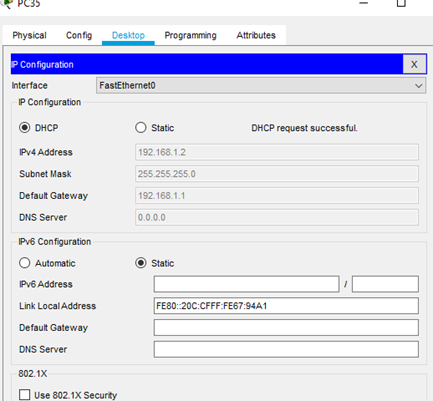Image resolution: width=433 pixels, height=401 pixels.
Task: Focus the IPv6 Default Gateway field
Action: coord(286,328)
